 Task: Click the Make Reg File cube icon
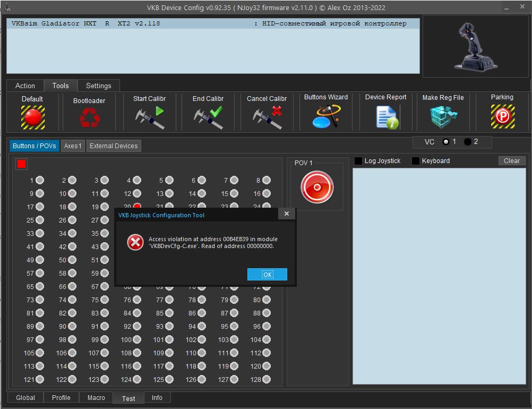[x=443, y=117]
